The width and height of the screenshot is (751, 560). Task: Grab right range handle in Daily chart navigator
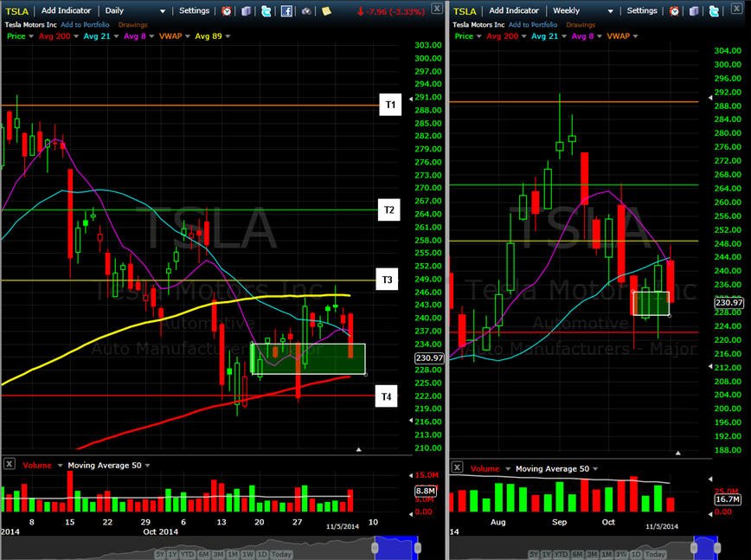click(417, 548)
